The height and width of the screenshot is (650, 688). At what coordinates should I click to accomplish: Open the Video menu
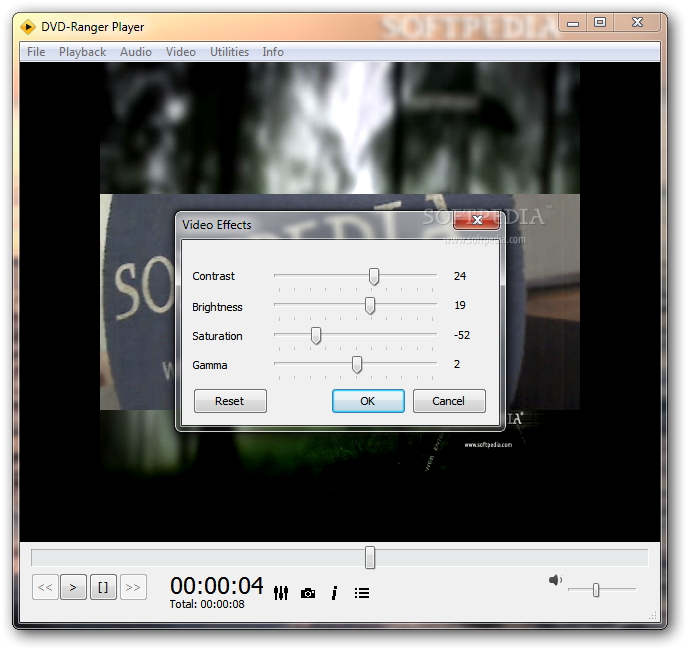tap(181, 52)
